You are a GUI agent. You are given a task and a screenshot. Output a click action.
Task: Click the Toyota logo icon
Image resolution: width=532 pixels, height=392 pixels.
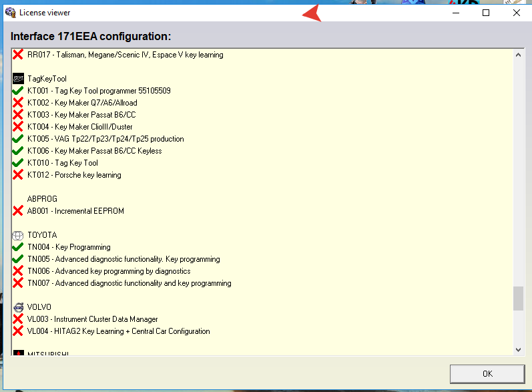tap(18, 235)
